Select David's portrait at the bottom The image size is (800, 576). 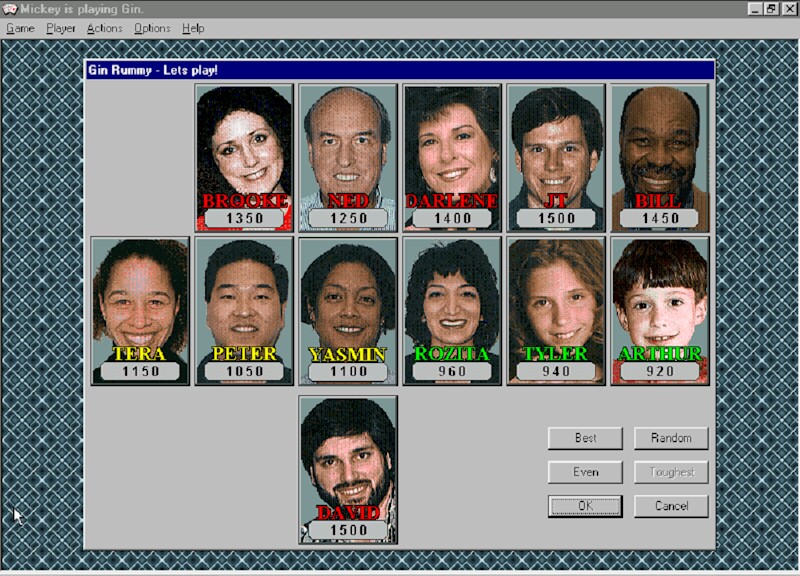348,470
